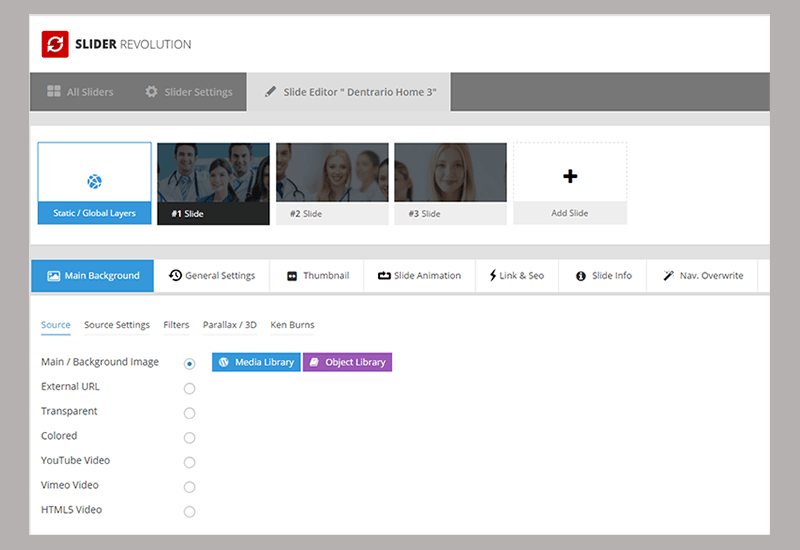Open the Slide Animation tab

pyautogui.click(x=419, y=276)
